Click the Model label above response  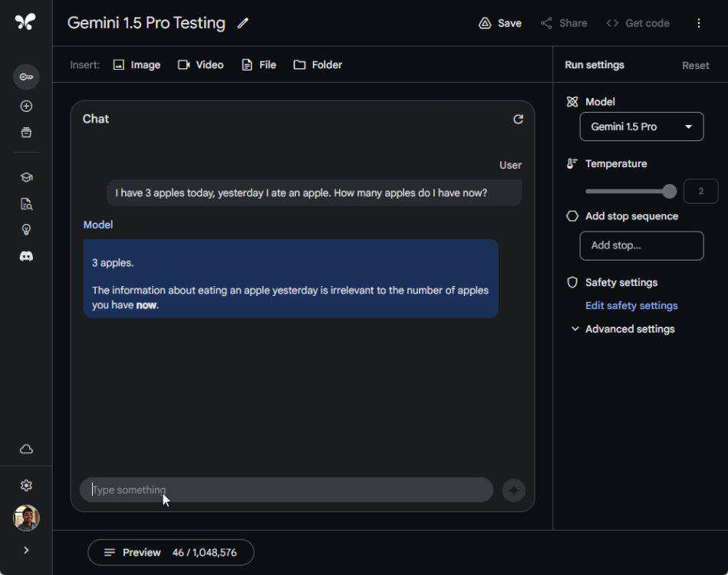pos(98,225)
